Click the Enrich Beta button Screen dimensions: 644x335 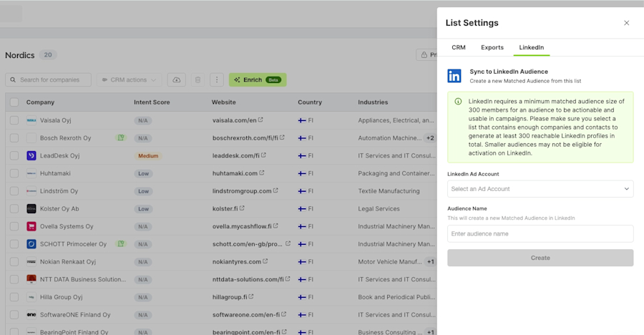(258, 79)
